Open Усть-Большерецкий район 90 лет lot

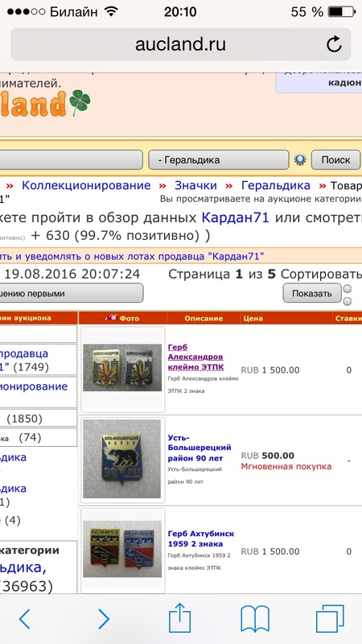[x=200, y=448]
